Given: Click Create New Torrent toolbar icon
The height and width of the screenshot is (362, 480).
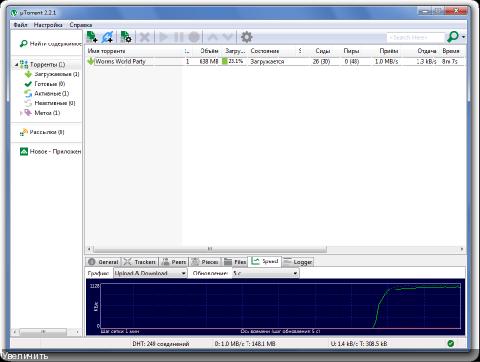Looking at the screenshot, I should pyautogui.click(x=126, y=37).
